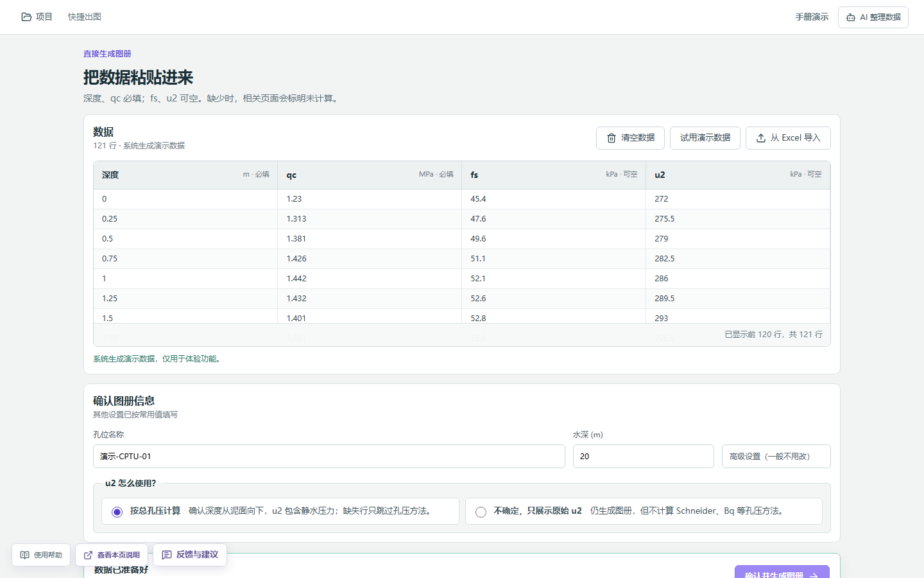Click the depth cell 0.25

(x=185, y=219)
